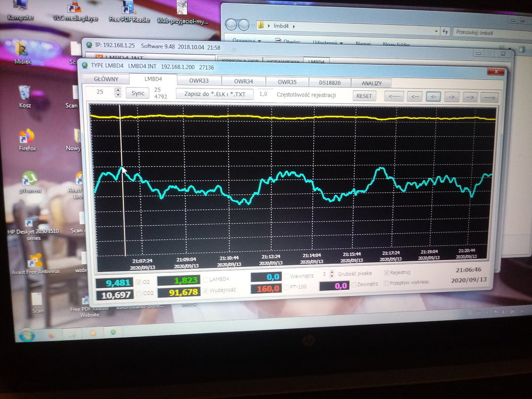Open the Firefox desktop shortcut
Image resolution: width=532 pixels, height=399 pixels.
click(27, 137)
